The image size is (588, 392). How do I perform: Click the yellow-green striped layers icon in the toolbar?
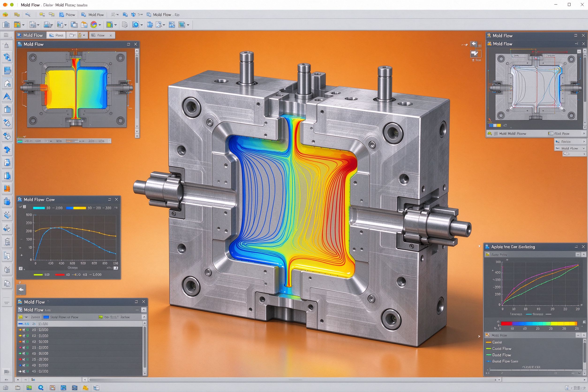pos(109,24)
